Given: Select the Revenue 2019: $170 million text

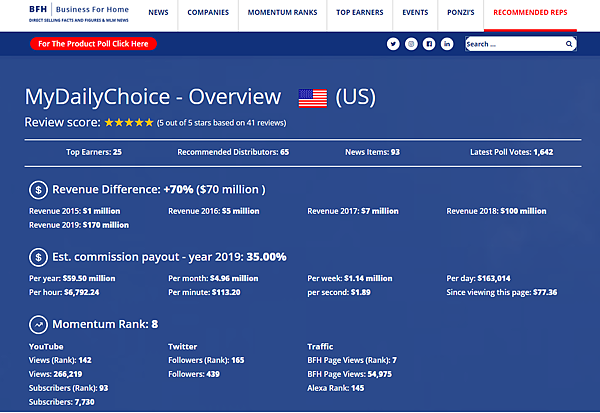Looking at the screenshot, I should point(79,225).
